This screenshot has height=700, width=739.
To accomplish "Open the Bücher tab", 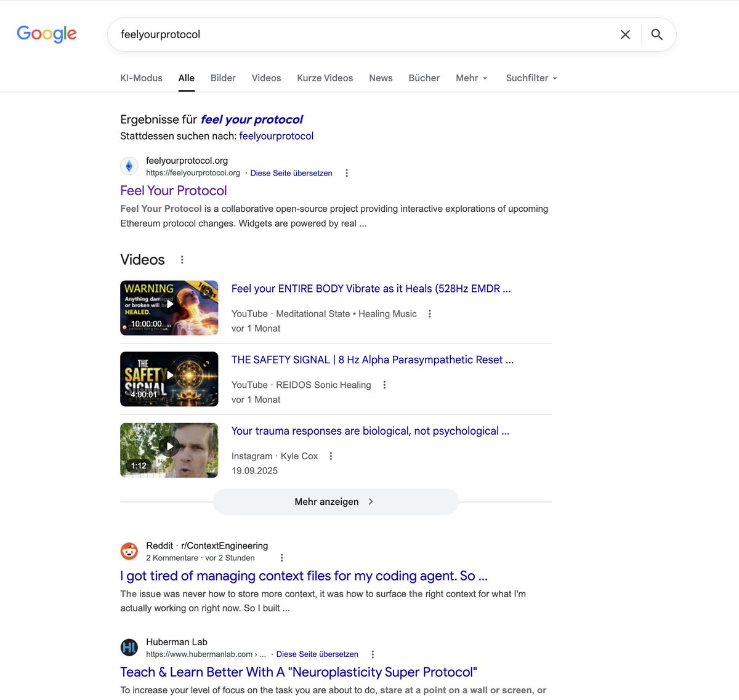I will coord(424,78).
